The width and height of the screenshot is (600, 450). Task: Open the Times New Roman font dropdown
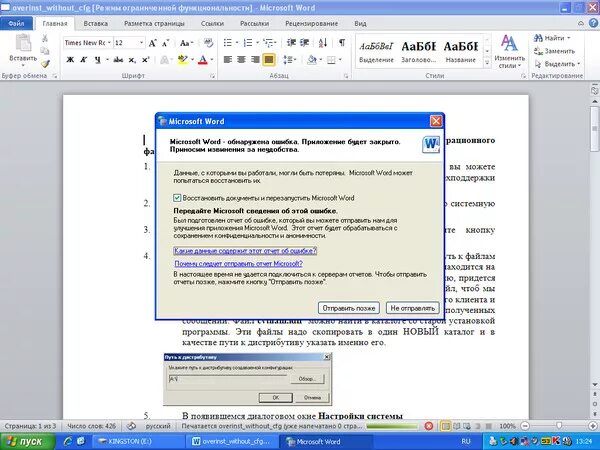109,43
